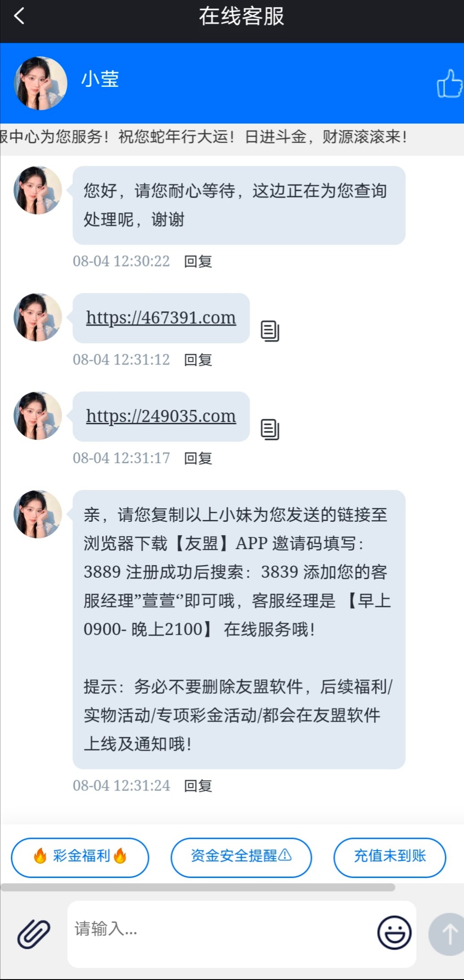The image size is (464, 980).
Task: Open the https://467391.com link
Action: pos(161,318)
